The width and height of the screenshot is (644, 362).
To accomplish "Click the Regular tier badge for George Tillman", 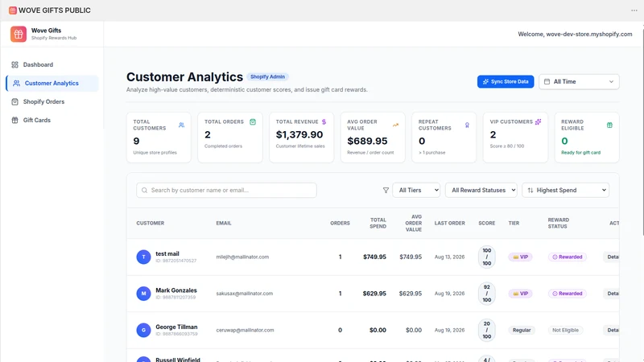I will (x=522, y=330).
